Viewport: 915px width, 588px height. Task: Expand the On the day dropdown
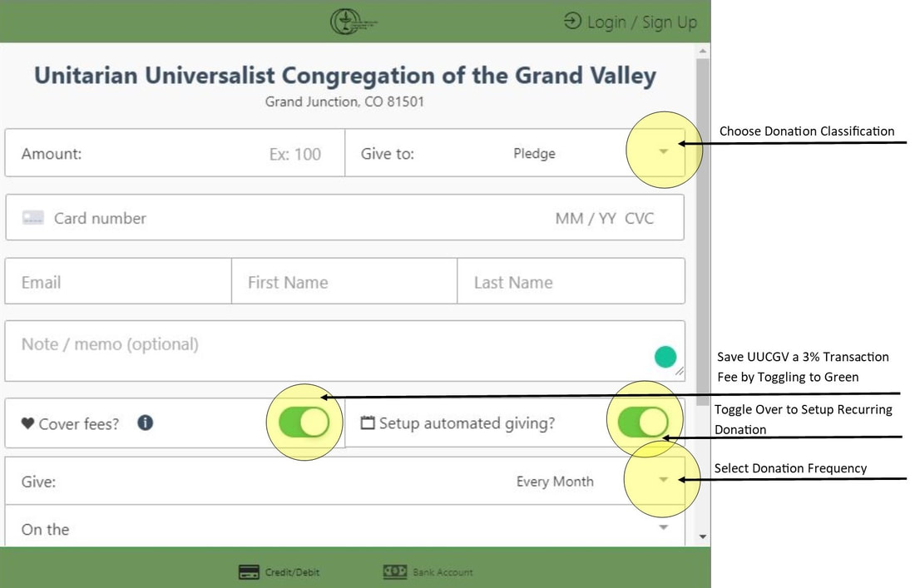(344, 526)
